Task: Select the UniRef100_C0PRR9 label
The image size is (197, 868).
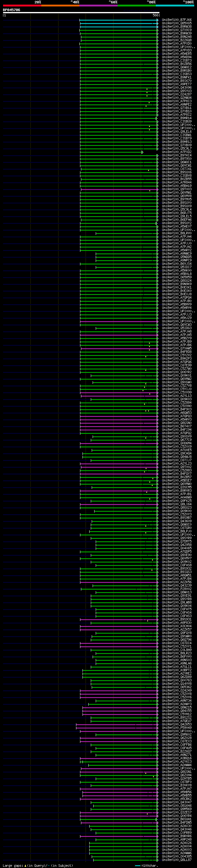Action: 177,833
